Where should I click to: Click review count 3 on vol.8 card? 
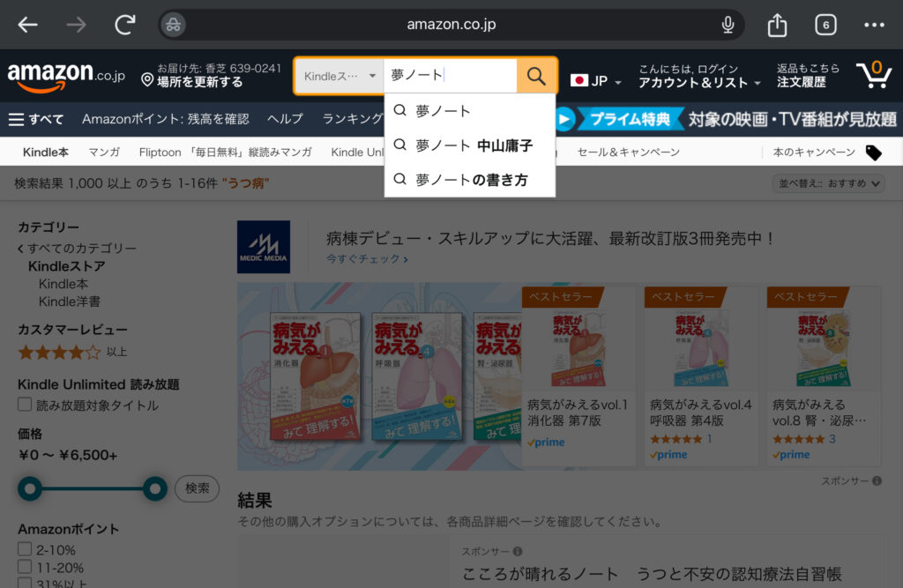pos(832,439)
